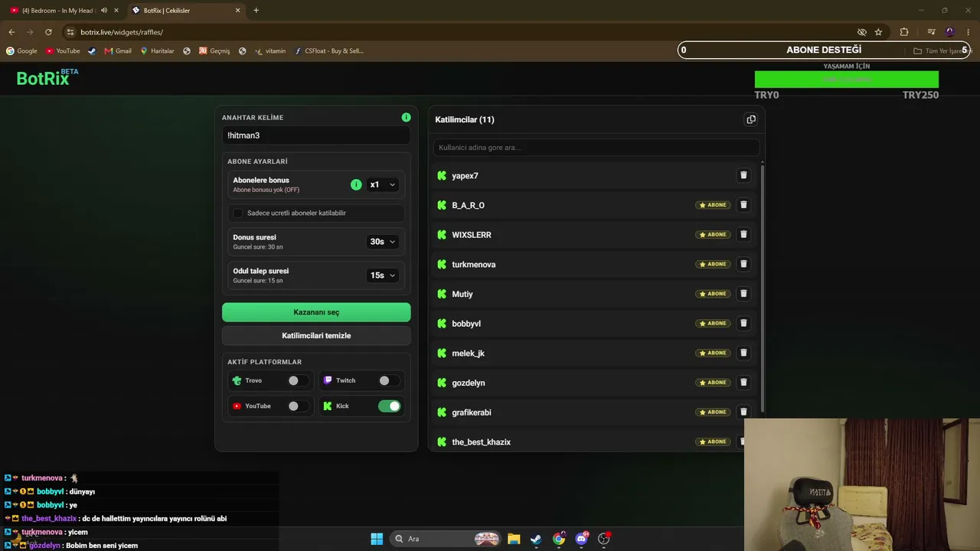Open the x1 subscriber bonus dropdown
980x551 pixels.
point(382,184)
